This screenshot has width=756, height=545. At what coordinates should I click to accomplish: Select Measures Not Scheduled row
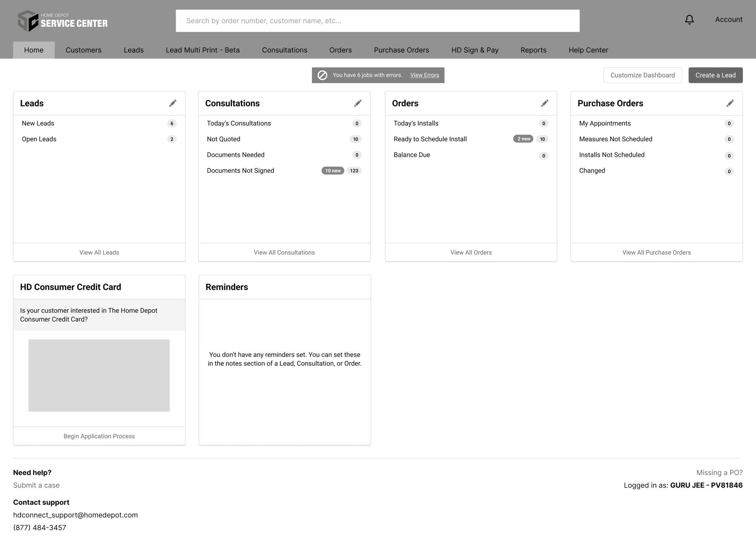pyautogui.click(x=656, y=139)
